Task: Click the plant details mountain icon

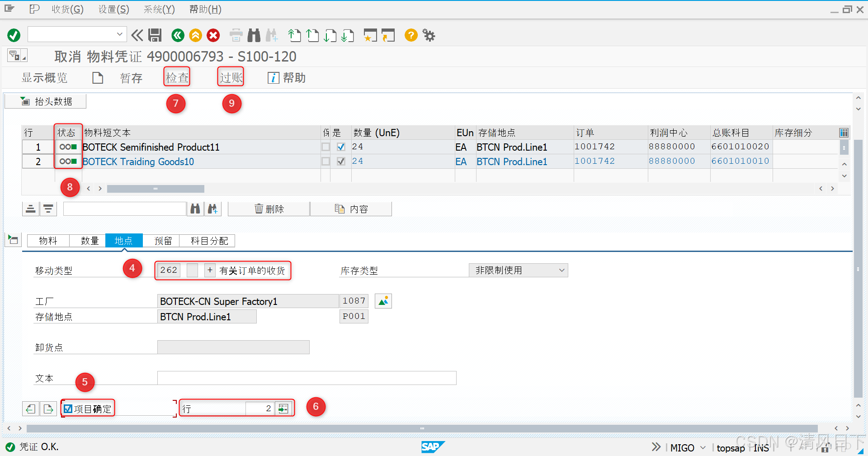Action: (x=383, y=301)
